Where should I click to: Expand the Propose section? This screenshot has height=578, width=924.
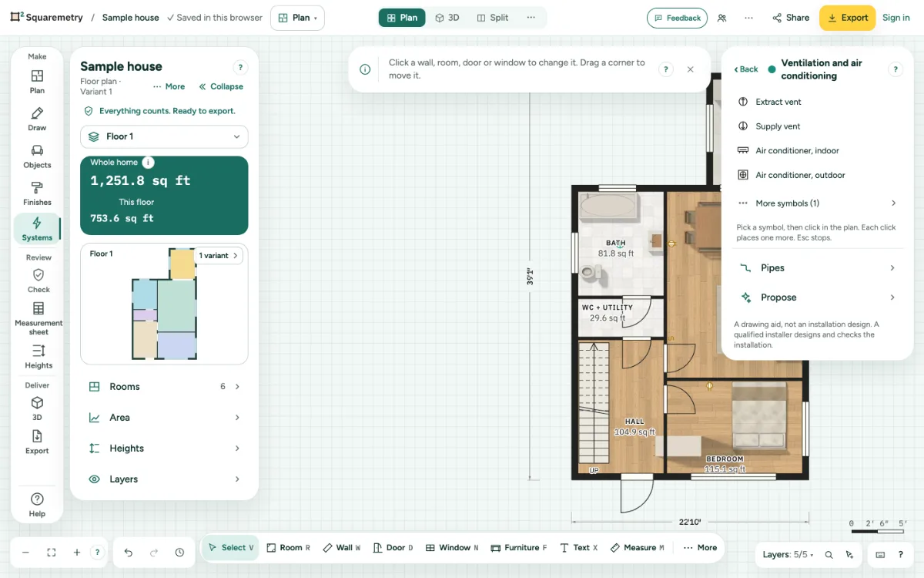(x=817, y=297)
